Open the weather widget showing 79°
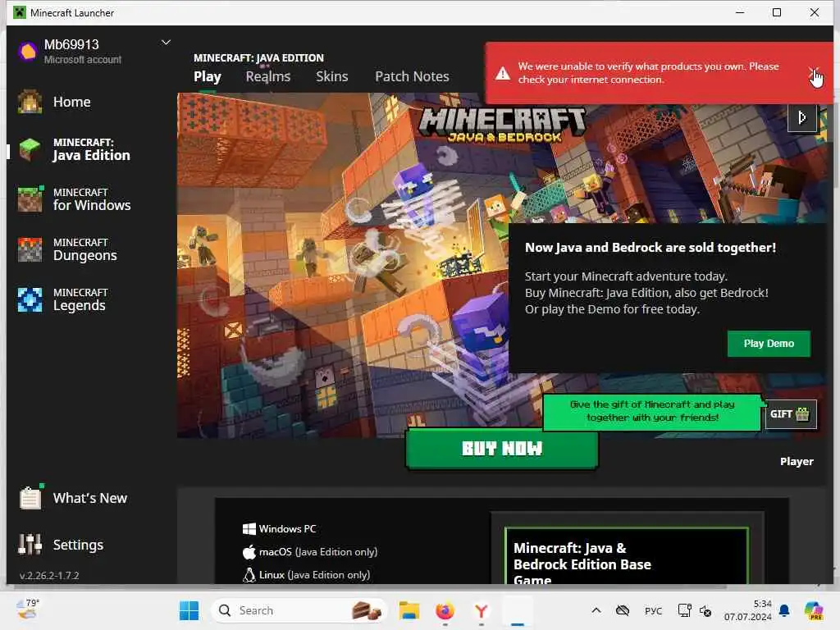This screenshot has width=840, height=630. pos(28,609)
